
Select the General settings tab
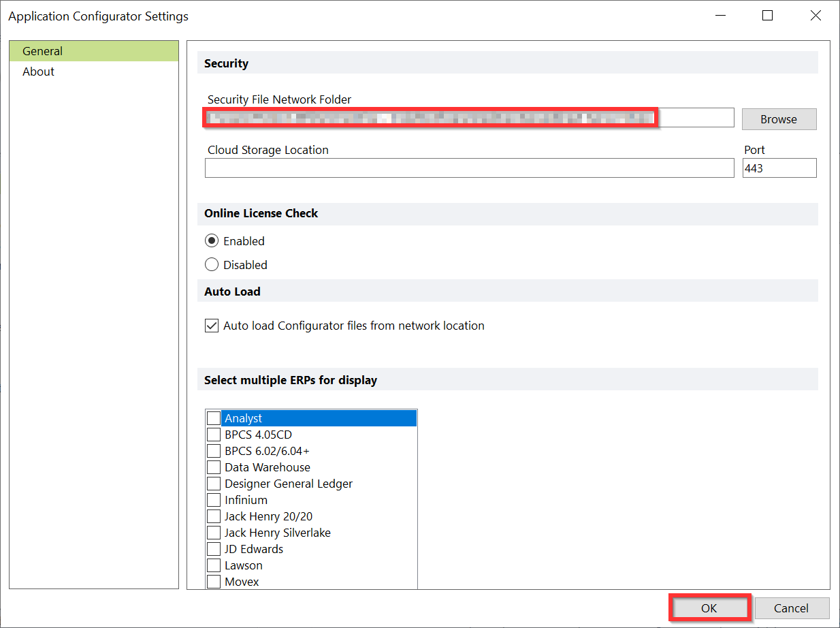tap(94, 51)
